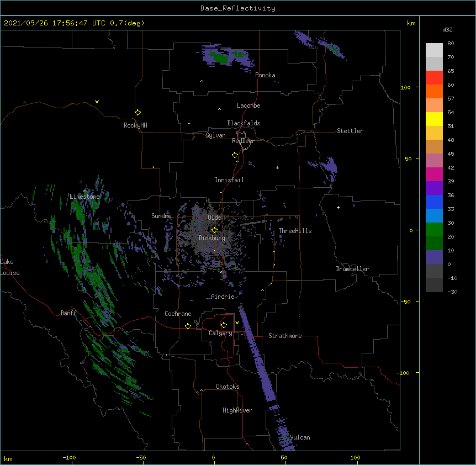Image resolution: width=476 pixels, height=465 pixels.
Task: Click the Blackfalds label
Action: (x=244, y=123)
